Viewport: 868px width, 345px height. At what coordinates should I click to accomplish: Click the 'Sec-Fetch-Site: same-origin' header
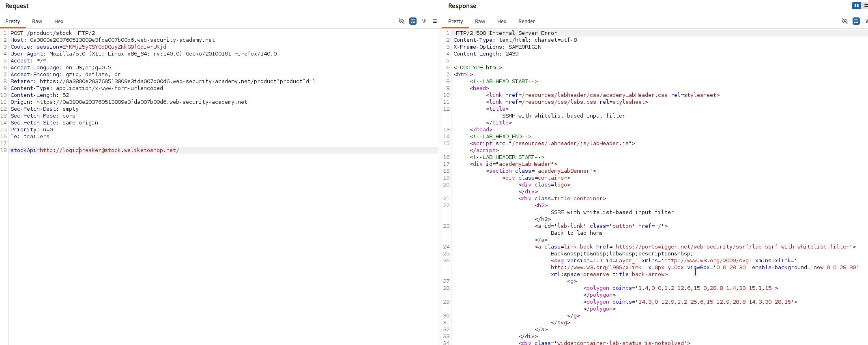point(54,123)
